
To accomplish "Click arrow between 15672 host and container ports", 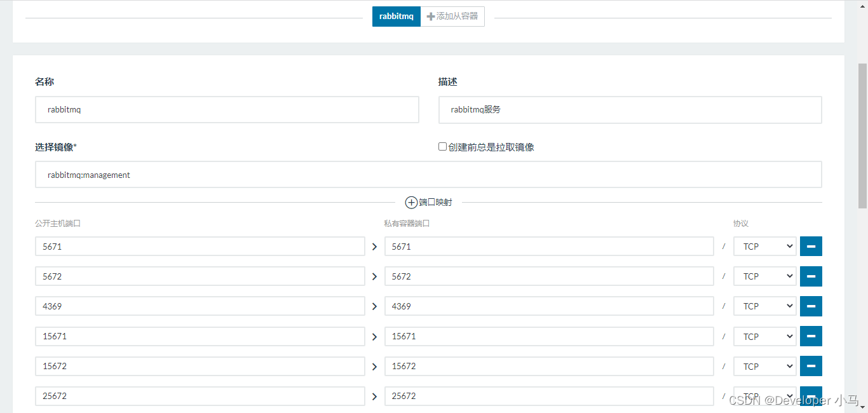I will 374,366.
